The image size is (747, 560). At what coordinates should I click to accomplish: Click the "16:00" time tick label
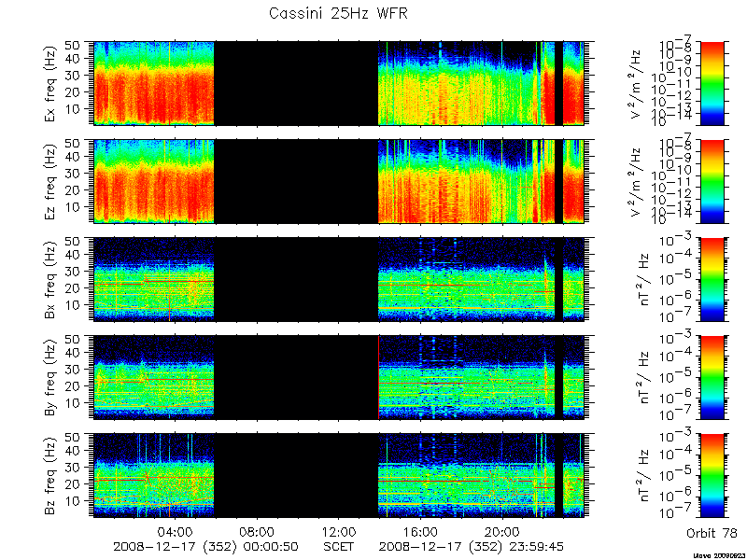click(x=421, y=531)
